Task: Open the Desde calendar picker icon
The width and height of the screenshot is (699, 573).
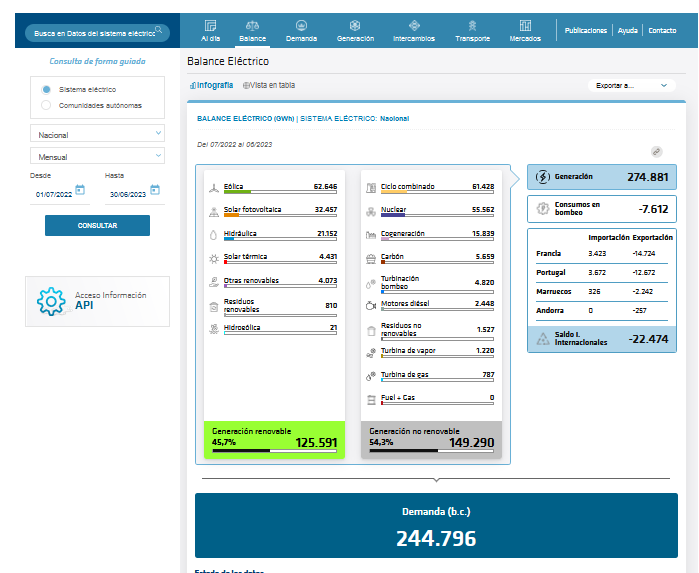Action: 80,189
